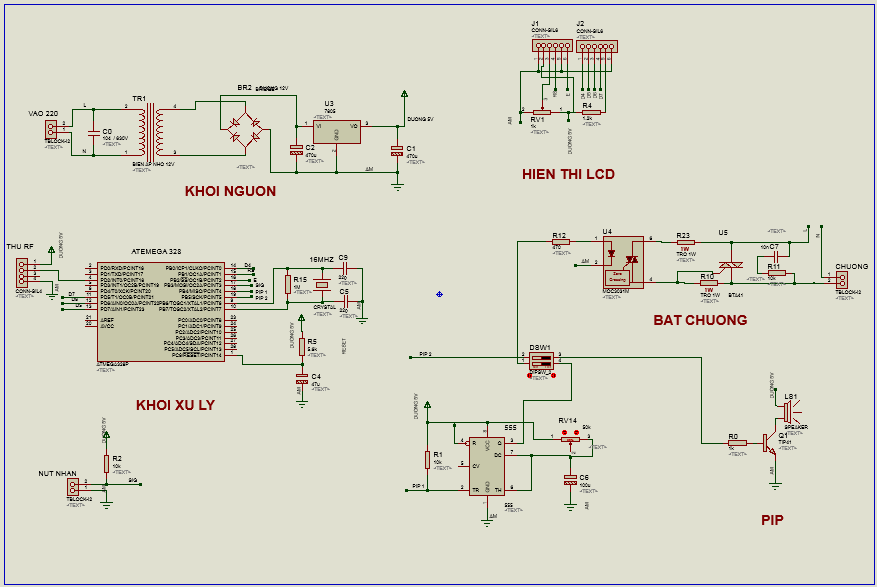
Task: Select the 16MHZ crystal component
Action: tap(321, 285)
